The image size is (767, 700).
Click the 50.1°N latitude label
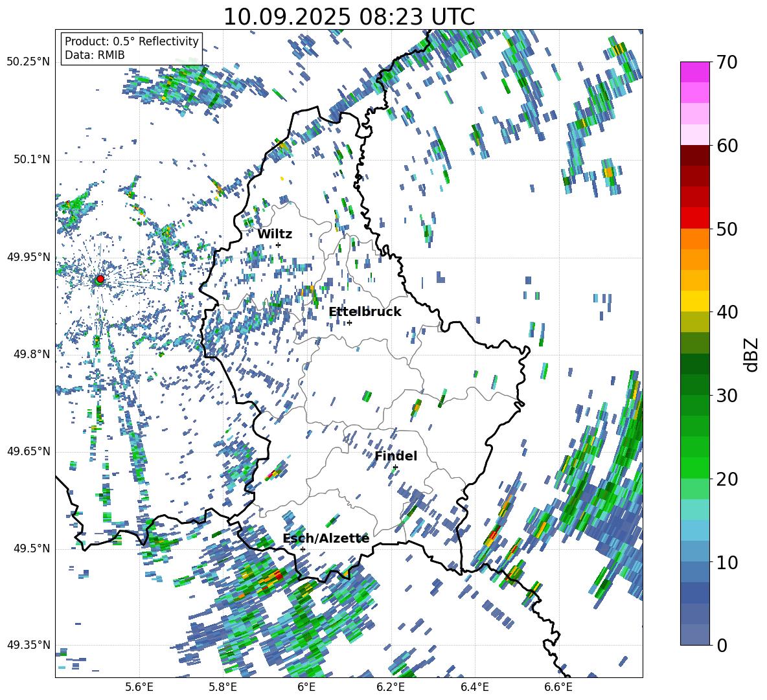pos(32,159)
